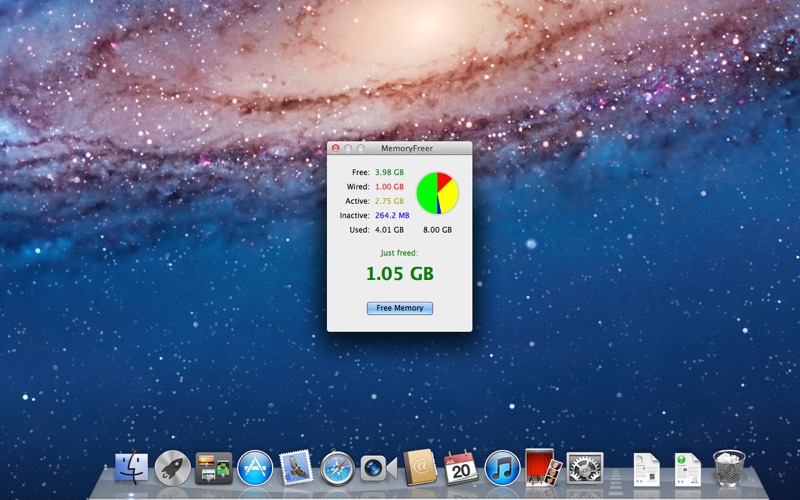The width and height of the screenshot is (800, 500).
Task: Click the Inactive label
Action: (x=355, y=215)
